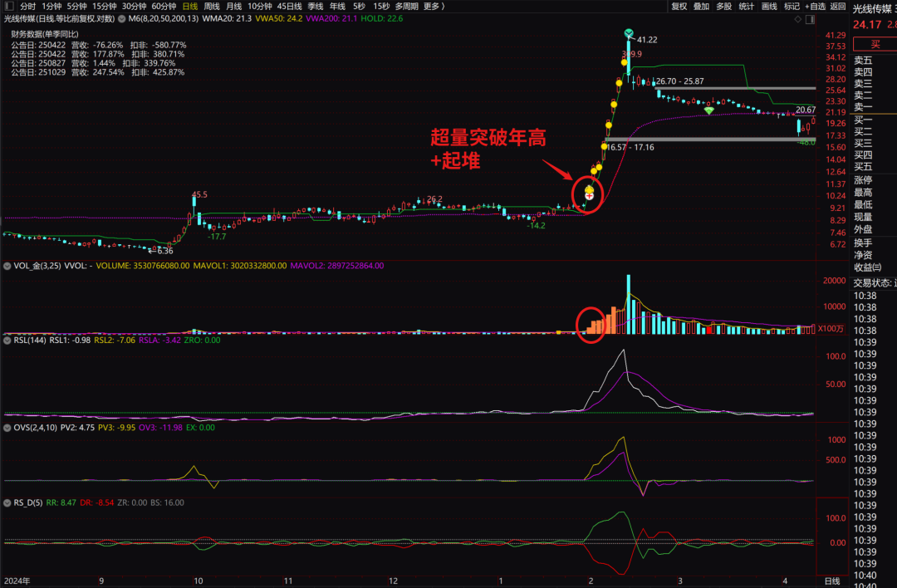The height and width of the screenshot is (588, 897).
Task: Select the 60分钟 period
Action: 164,7
